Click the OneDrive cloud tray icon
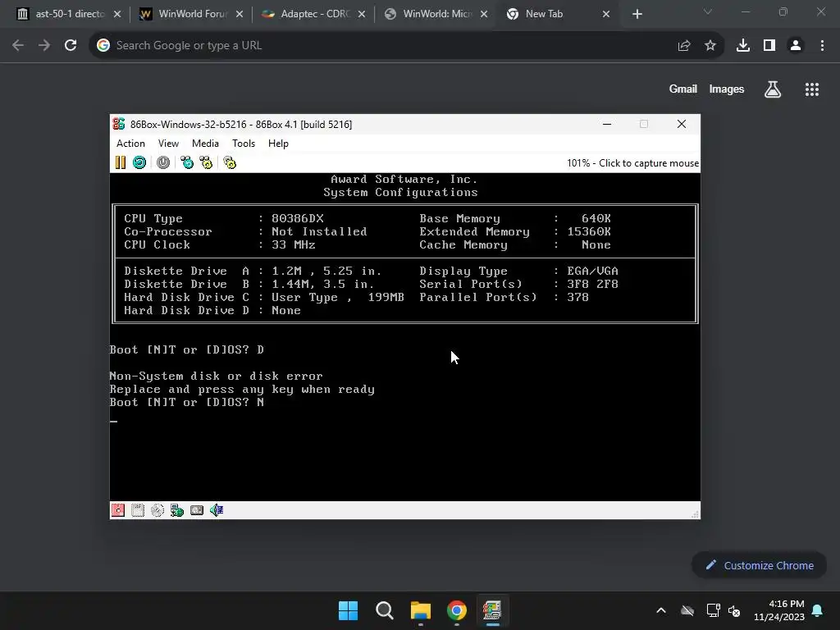 click(687, 610)
